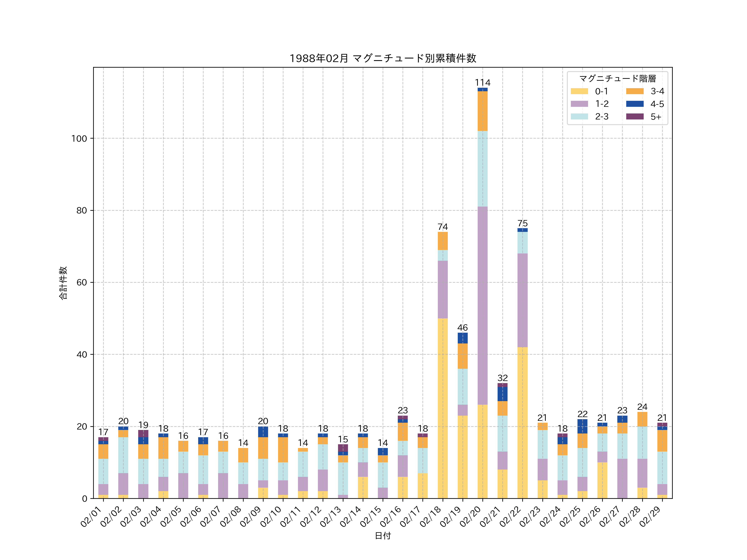
Task: Click the 75 label above 02/22 bar
Action: tap(522, 223)
